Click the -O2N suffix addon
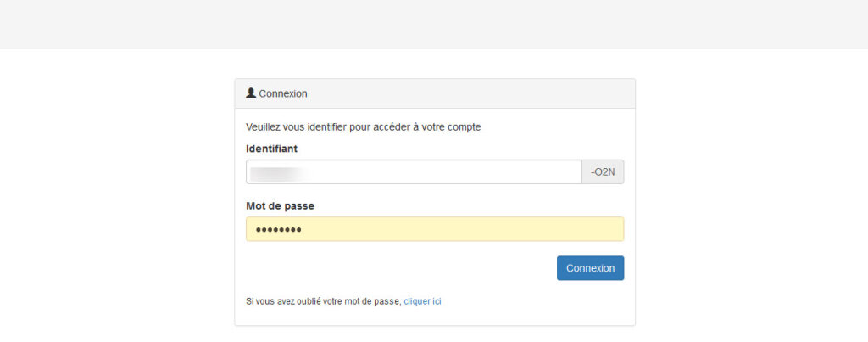Image resolution: width=868 pixels, height=342 pixels. pos(603,171)
